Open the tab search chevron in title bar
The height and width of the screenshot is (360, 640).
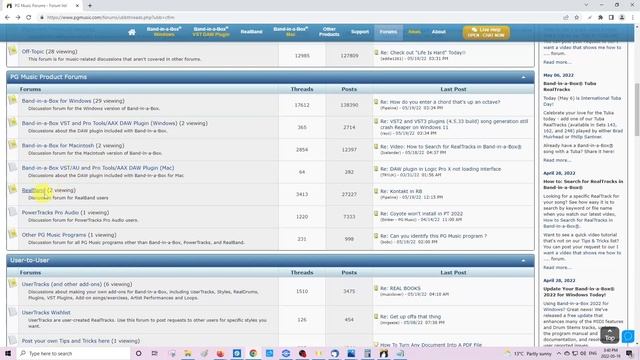[x=587, y=5]
